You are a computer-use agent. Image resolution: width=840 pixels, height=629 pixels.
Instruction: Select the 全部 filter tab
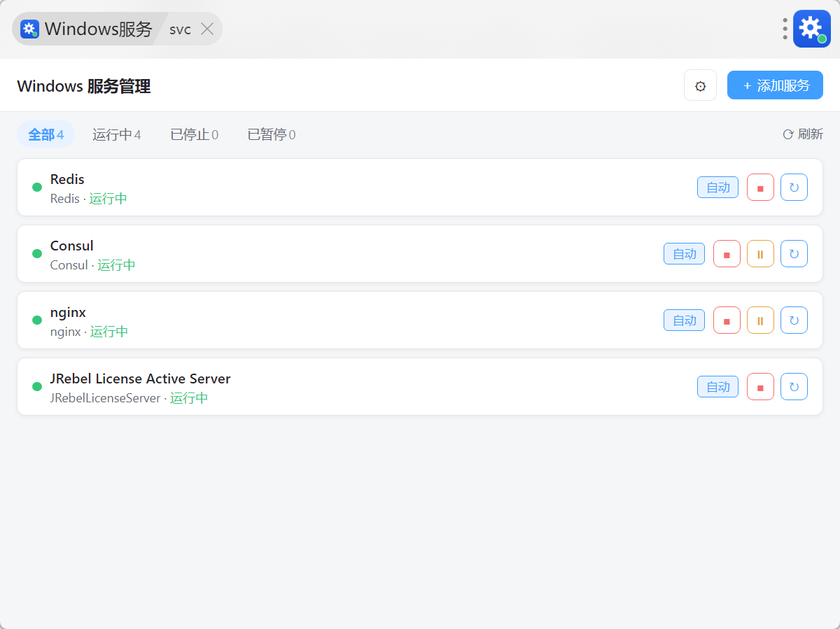click(x=46, y=134)
